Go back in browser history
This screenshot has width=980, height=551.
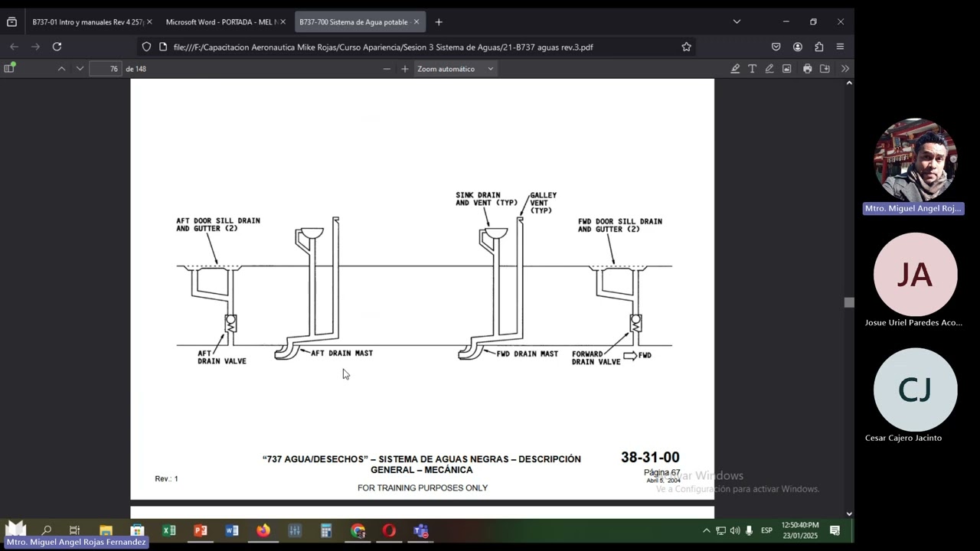[14, 47]
